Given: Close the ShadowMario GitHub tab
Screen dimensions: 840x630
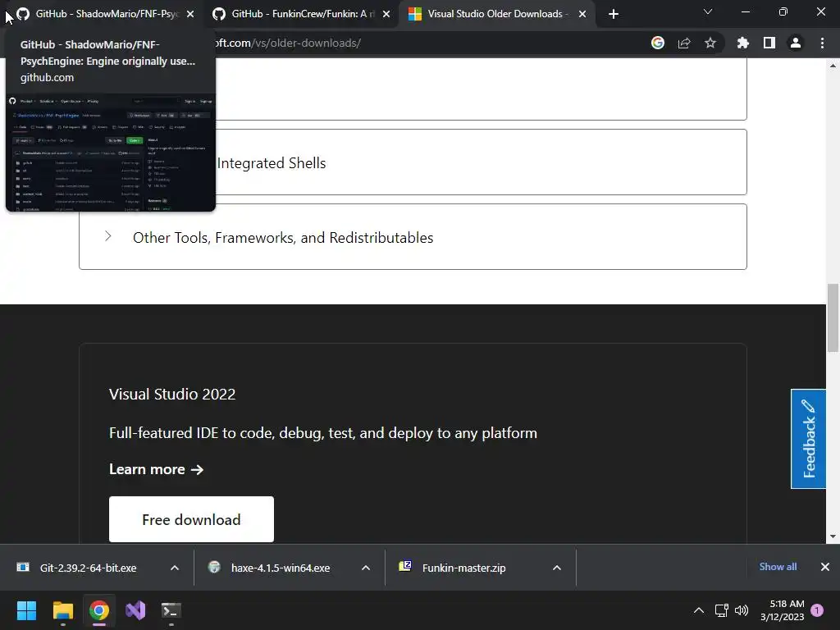Looking at the screenshot, I should pos(190,15).
